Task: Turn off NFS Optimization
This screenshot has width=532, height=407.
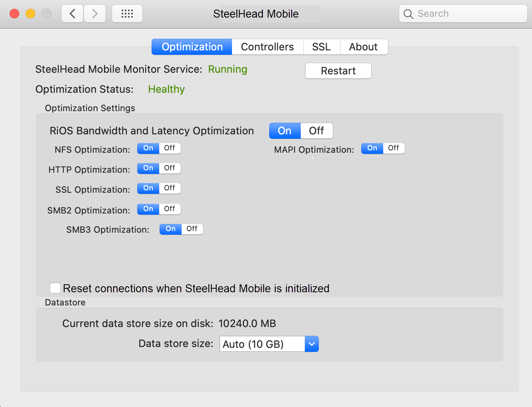Action: click(170, 148)
